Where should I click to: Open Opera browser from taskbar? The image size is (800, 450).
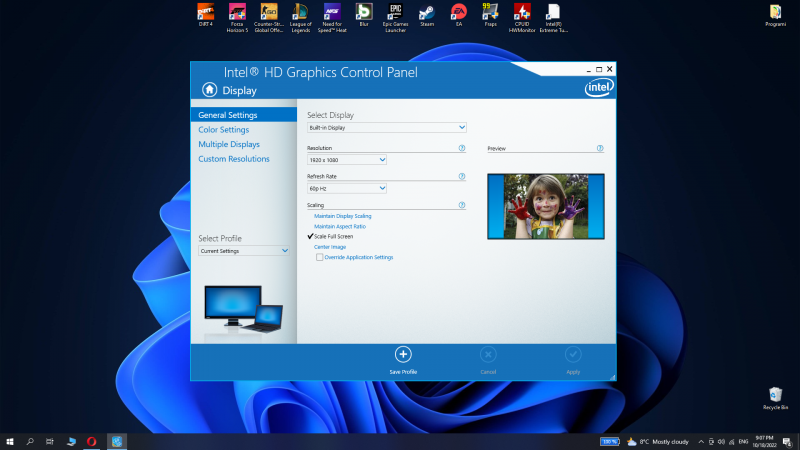(91, 441)
